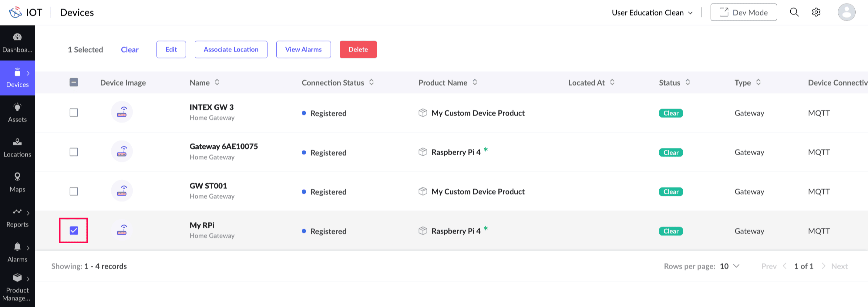
Task: Expand the Rows per page dropdown
Action: tap(729, 266)
